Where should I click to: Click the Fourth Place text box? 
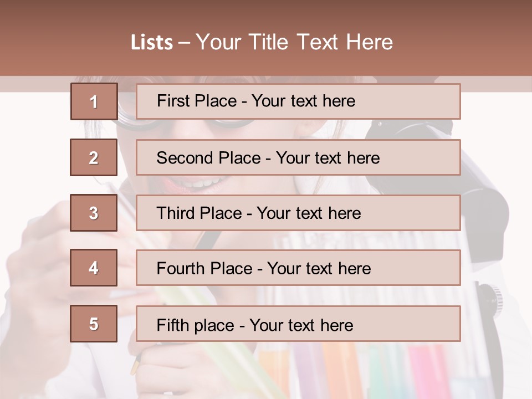pyautogui.click(x=298, y=268)
